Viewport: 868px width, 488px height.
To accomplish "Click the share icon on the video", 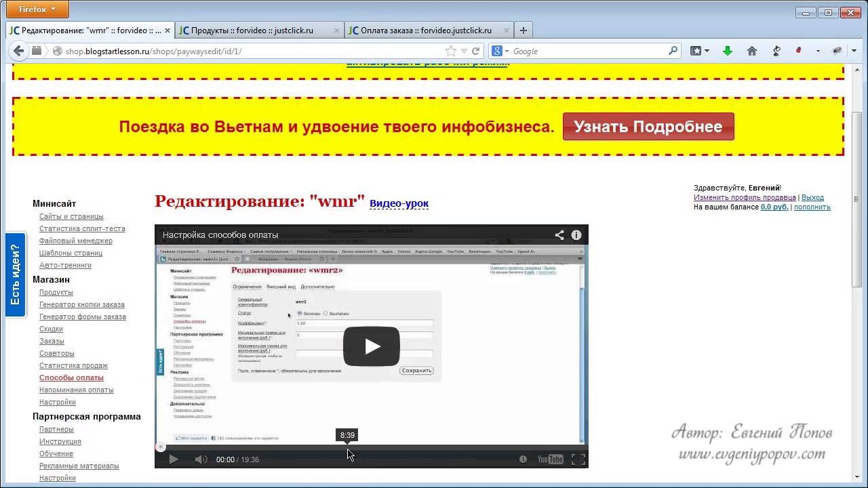I will click(x=559, y=235).
